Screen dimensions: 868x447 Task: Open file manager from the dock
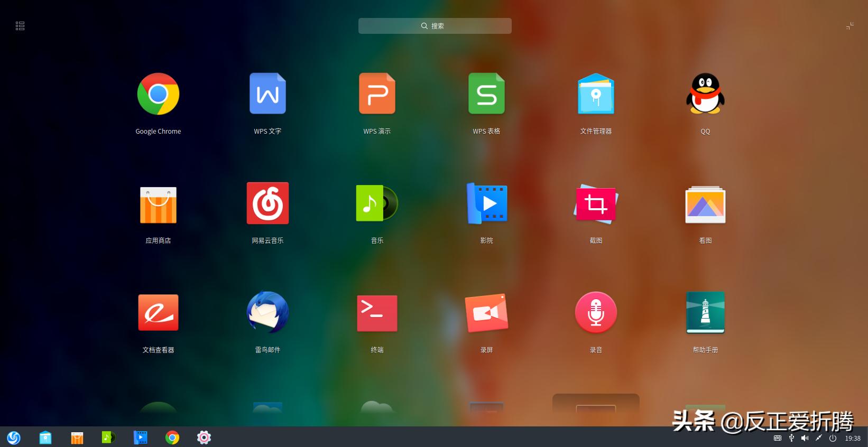point(45,437)
